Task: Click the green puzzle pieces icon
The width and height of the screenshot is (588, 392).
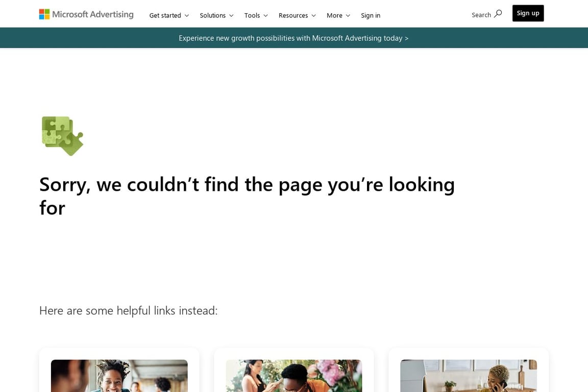Action: click(62, 136)
